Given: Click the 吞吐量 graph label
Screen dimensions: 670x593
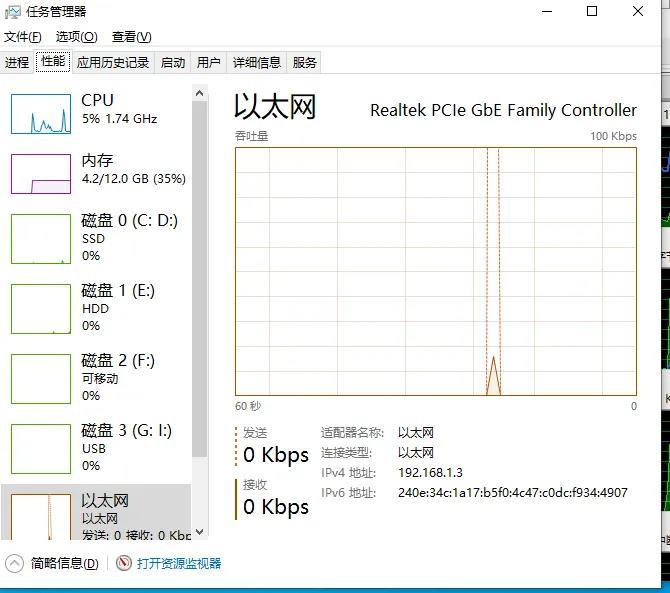Looking at the screenshot, I should [x=251, y=136].
